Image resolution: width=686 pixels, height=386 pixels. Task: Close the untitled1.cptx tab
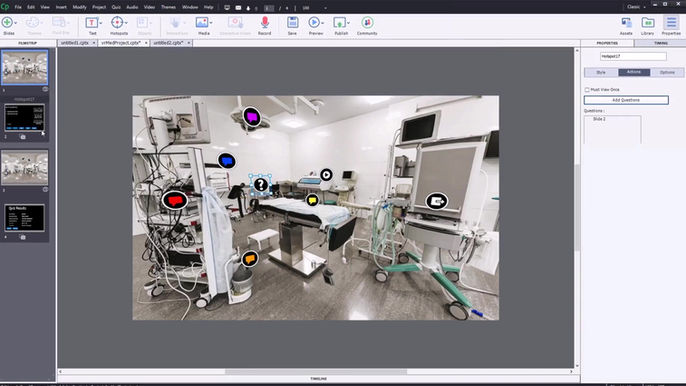pyautogui.click(x=94, y=43)
